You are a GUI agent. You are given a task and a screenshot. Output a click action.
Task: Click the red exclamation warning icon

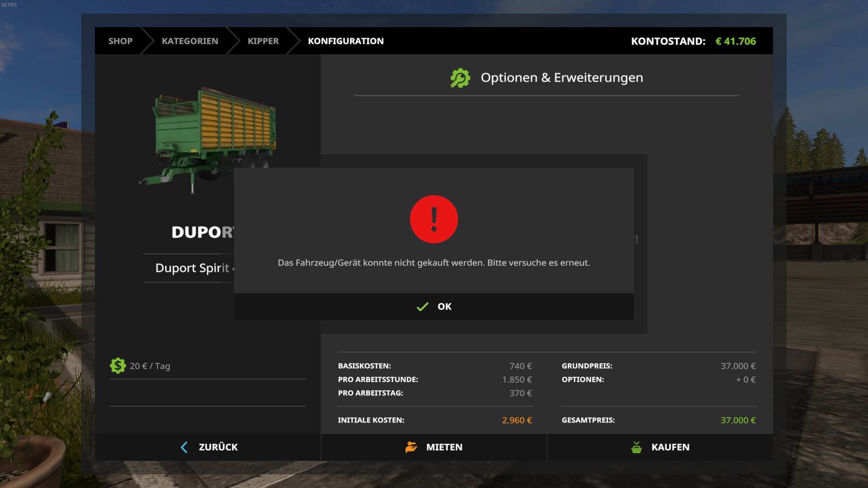coord(434,219)
